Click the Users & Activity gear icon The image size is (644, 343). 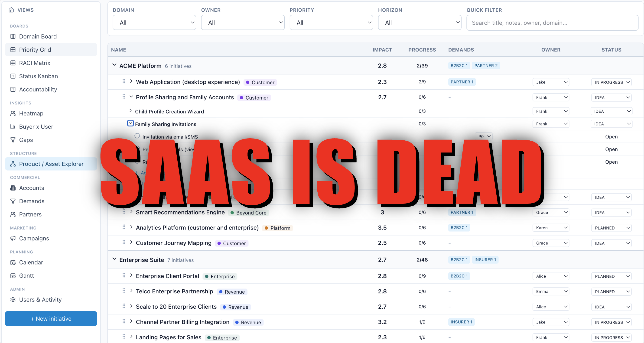click(13, 300)
